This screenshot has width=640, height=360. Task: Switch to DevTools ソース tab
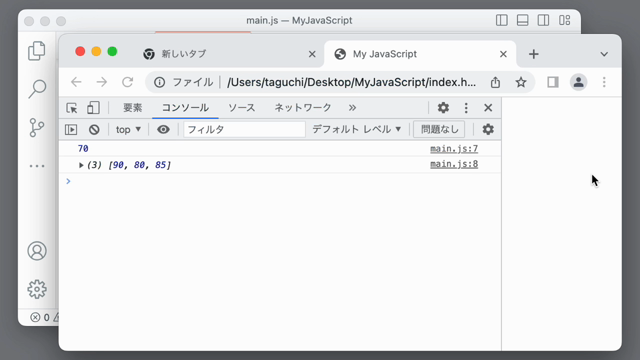click(x=242, y=108)
